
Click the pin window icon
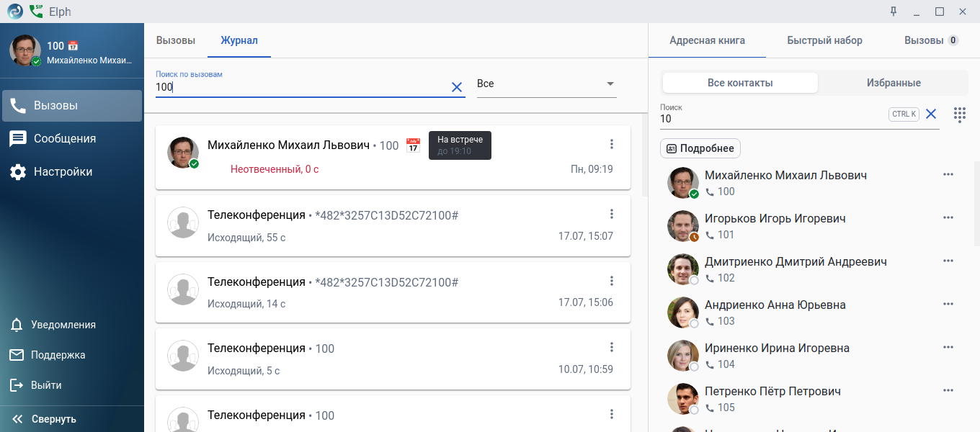pyautogui.click(x=894, y=12)
